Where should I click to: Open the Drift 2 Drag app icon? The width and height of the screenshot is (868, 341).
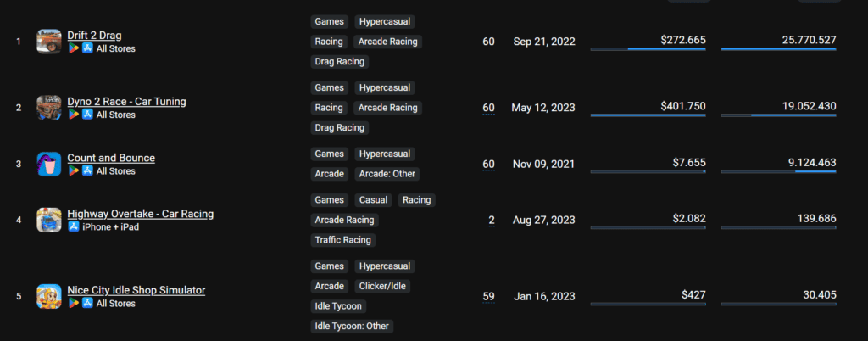tap(48, 42)
